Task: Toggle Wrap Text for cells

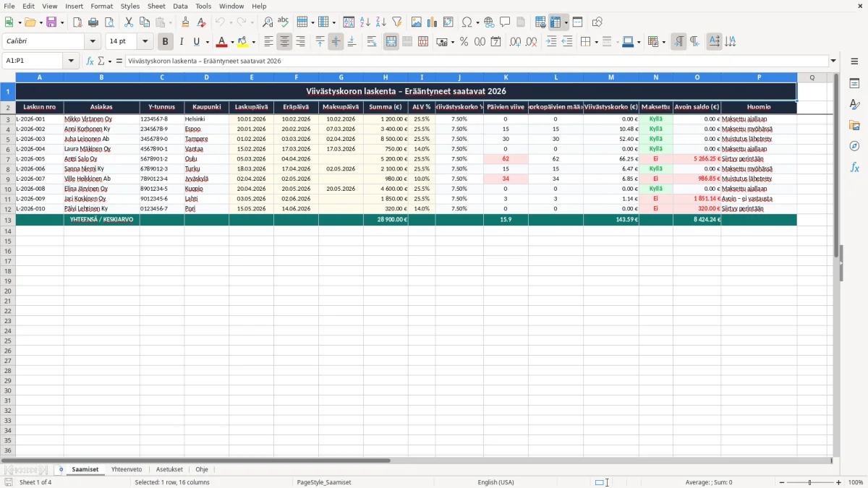Action: click(372, 42)
